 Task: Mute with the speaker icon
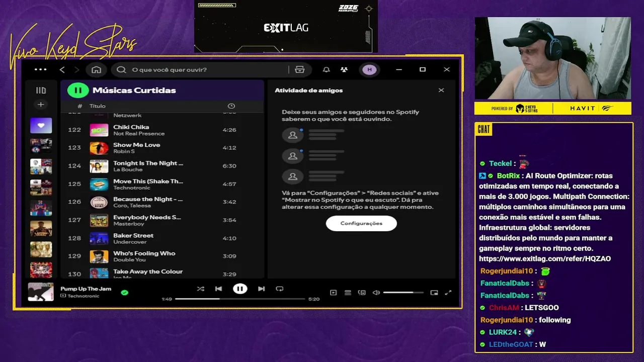click(376, 293)
